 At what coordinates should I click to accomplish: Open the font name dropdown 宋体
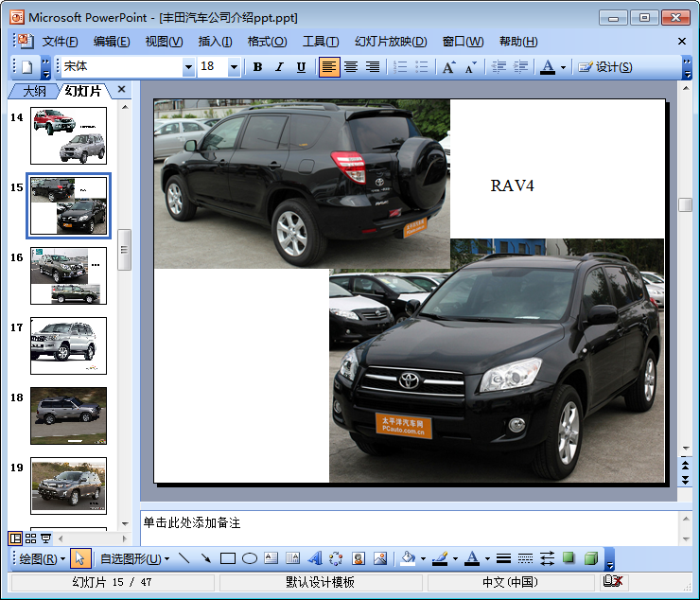point(189,67)
